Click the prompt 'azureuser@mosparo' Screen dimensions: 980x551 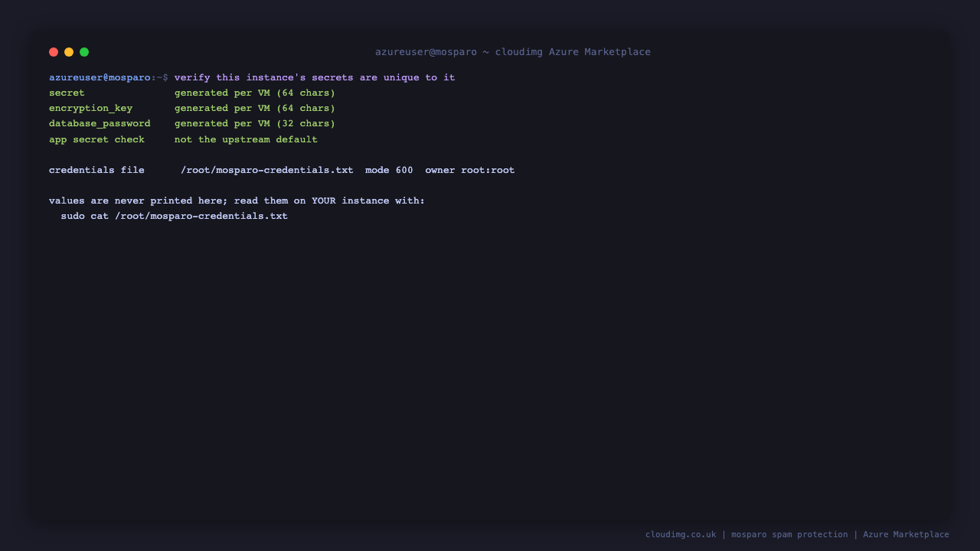pos(100,78)
